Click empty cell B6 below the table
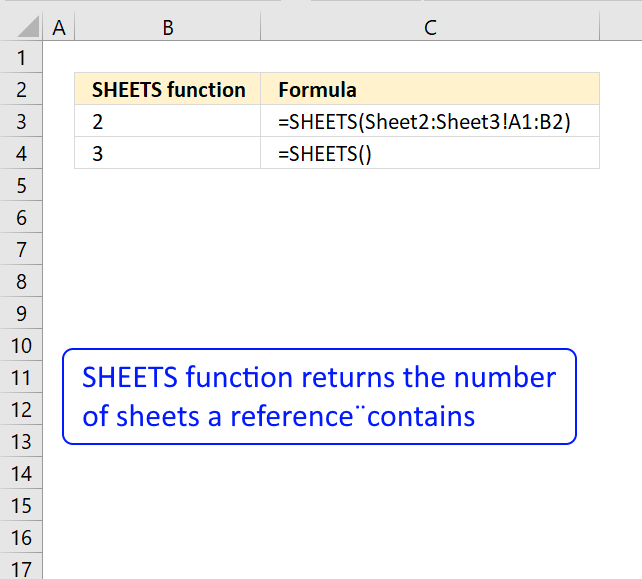The height and width of the screenshot is (579, 642). pos(167,217)
